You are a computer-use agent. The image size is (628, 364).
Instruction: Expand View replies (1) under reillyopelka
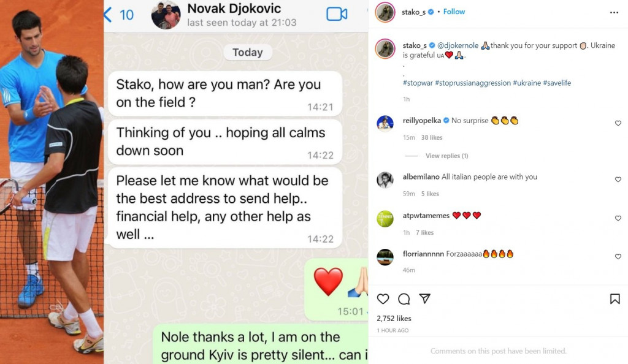tap(446, 156)
